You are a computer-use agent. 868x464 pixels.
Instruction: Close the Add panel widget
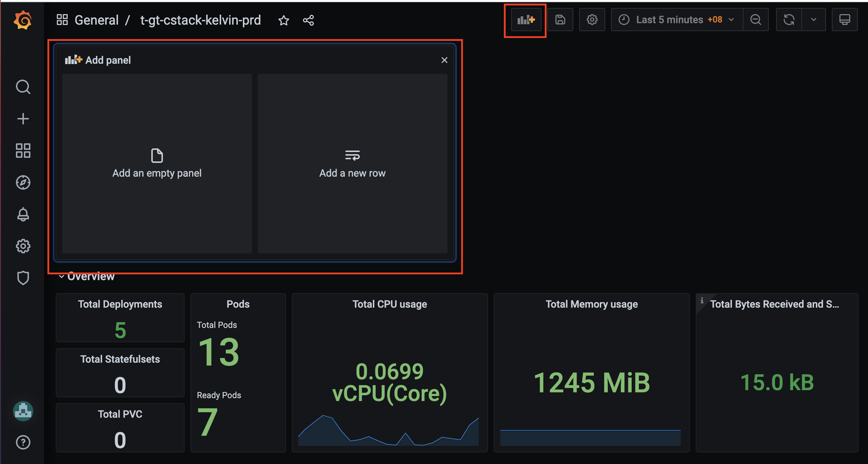[444, 60]
